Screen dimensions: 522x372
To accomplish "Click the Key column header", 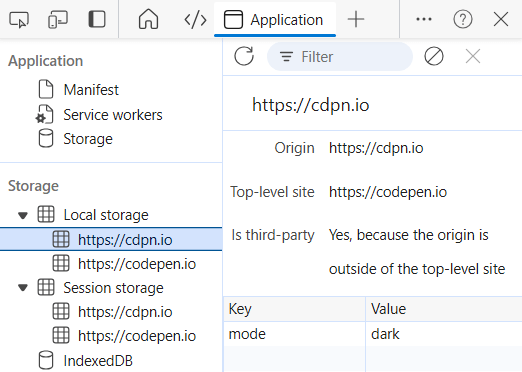I will point(294,309).
